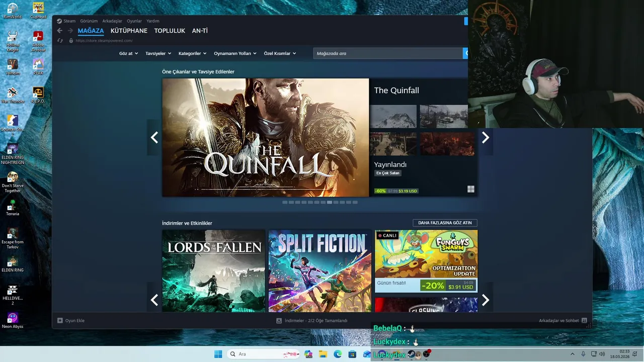Click The Quinfall featured banner image

[266, 137]
